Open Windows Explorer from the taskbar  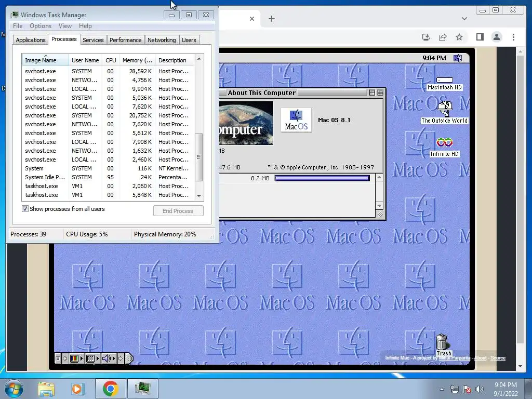coord(46,389)
